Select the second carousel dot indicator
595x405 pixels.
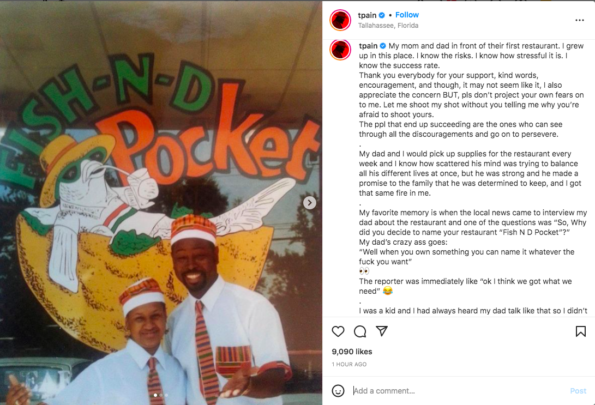coord(161,395)
